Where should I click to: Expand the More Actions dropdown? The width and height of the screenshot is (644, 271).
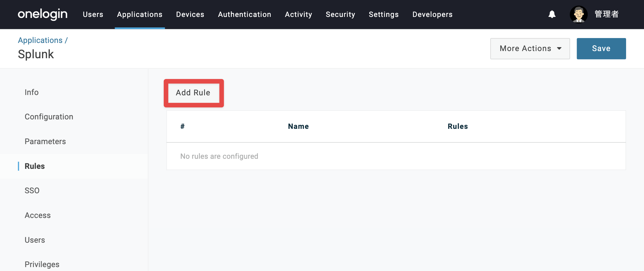point(530,48)
